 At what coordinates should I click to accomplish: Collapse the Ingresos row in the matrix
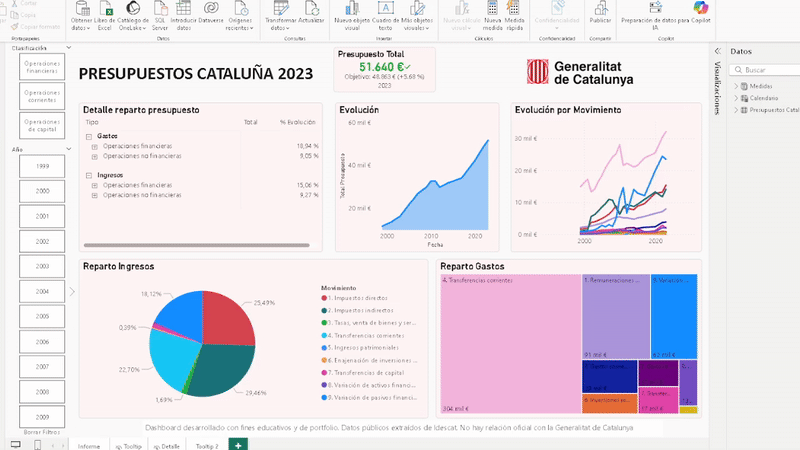(88, 174)
